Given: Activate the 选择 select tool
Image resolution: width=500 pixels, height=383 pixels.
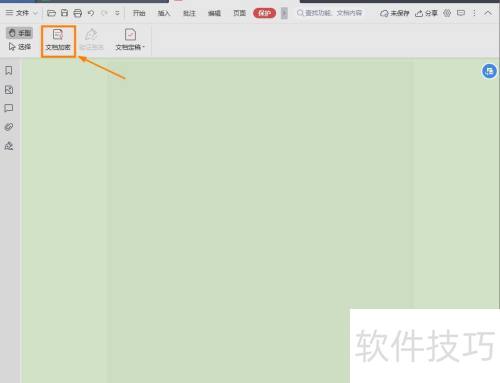Looking at the screenshot, I should pos(20,47).
